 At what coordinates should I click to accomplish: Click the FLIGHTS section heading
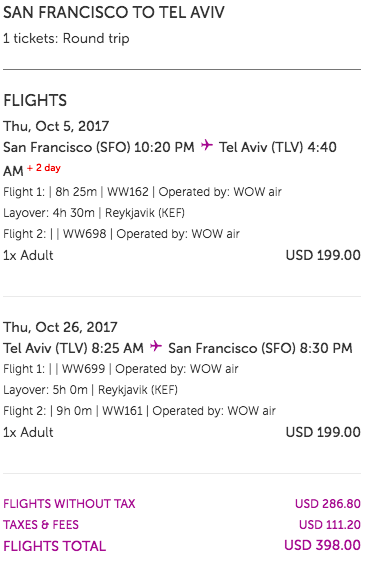pyautogui.click(x=35, y=100)
